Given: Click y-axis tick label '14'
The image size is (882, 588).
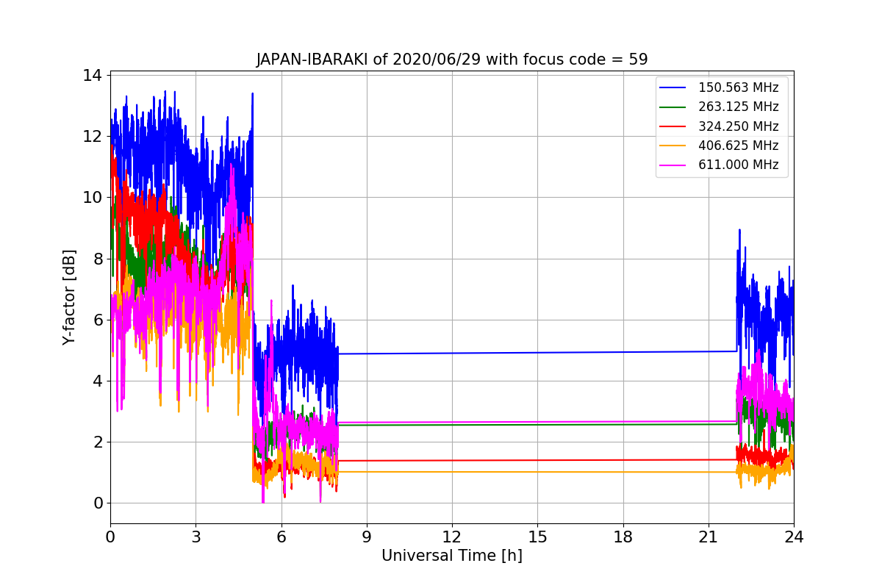Looking at the screenshot, I should tap(94, 75).
